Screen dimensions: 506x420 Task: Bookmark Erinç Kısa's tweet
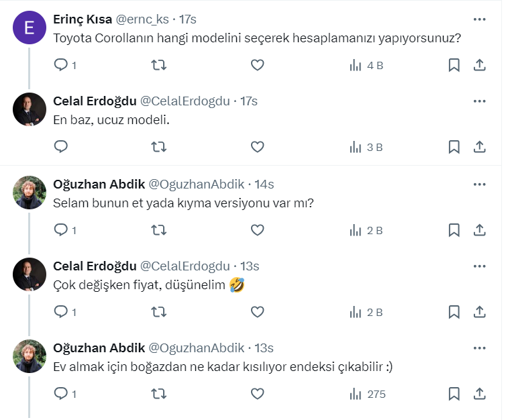(454, 65)
